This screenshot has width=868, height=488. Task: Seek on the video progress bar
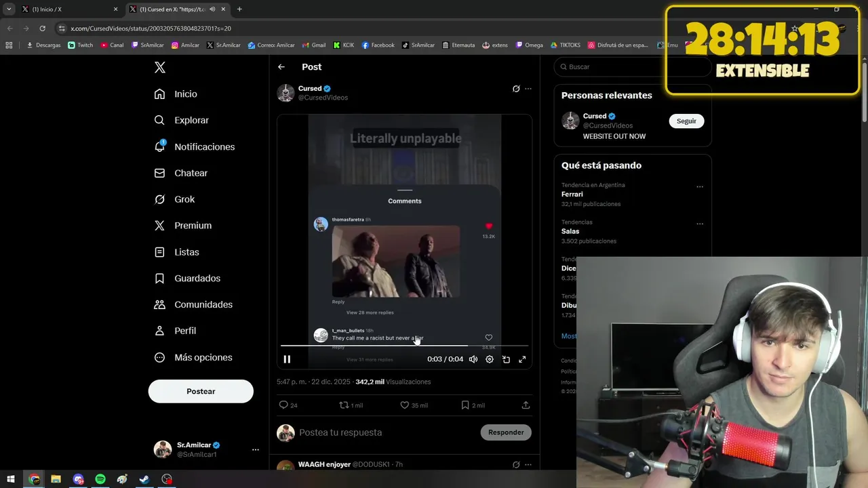point(404,346)
